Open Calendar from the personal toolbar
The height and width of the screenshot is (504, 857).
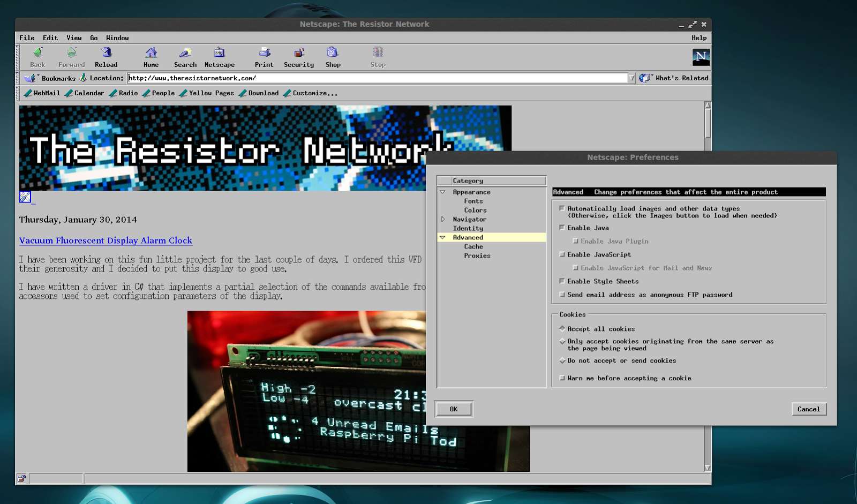tap(85, 93)
